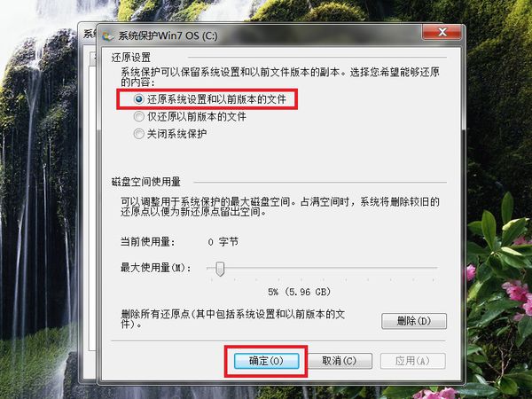Focus the background window's title bar behind dialog
Image resolution: width=532 pixels, height=399 pixels.
[x=88, y=34]
